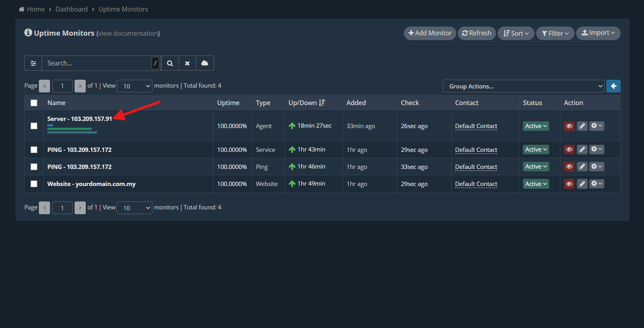
Task: Open the view documentation link
Action: (128, 34)
